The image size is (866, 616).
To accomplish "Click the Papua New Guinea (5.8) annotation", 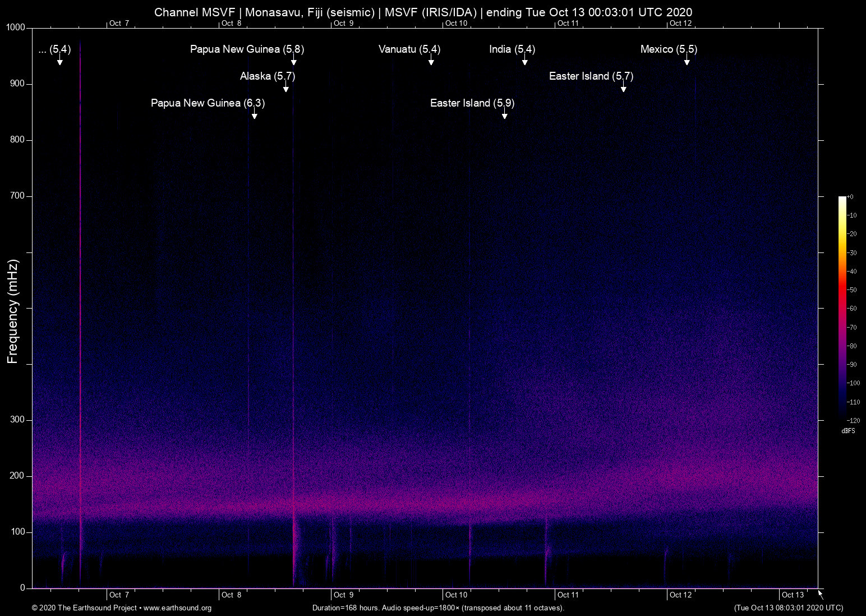I will (246, 49).
